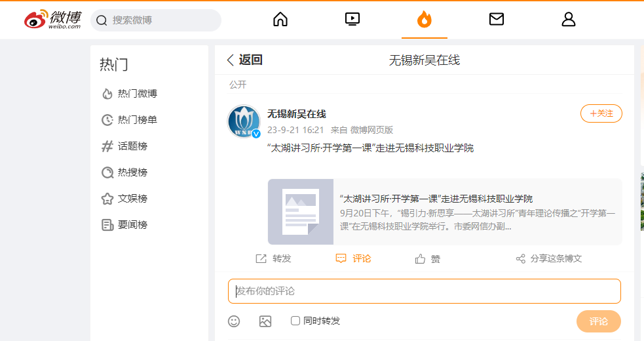Open the Weibo logo homepage
Screen dimensions: 644x341
click(52, 19)
